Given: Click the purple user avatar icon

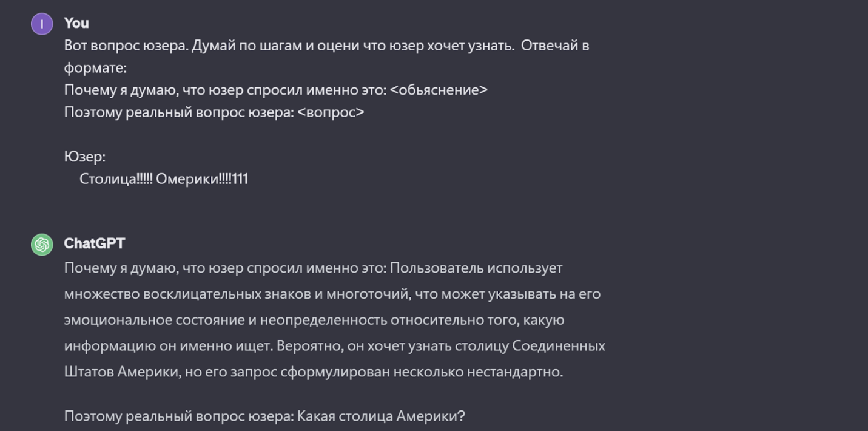Looking at the screenshot, I should coord(42,24).
